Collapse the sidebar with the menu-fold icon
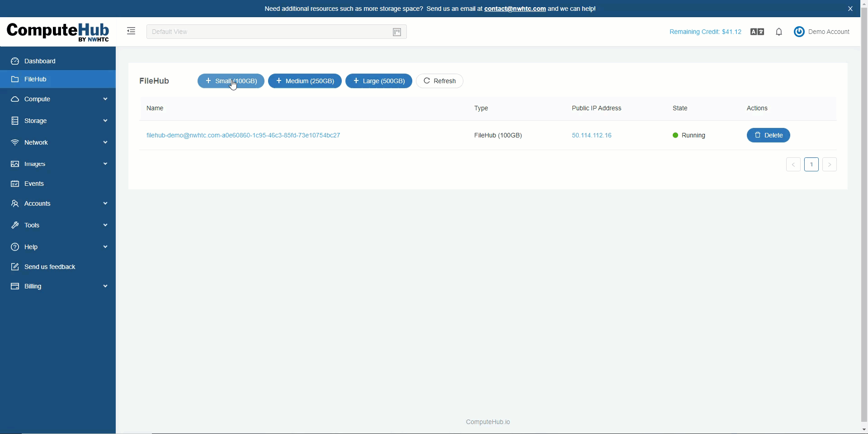This screenshot has height=434, width=868. pyautogui.click(x=131, y=31)
